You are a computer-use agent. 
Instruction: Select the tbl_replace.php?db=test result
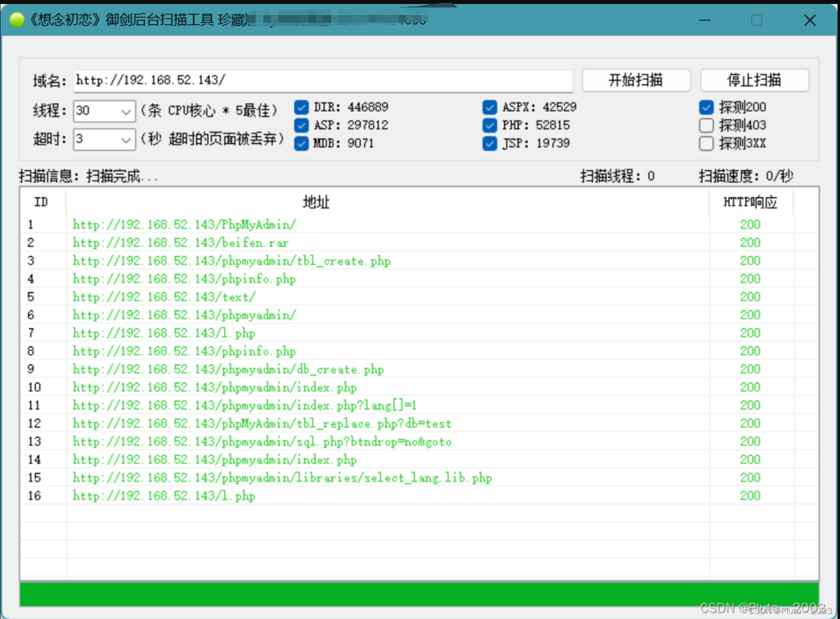262,423
